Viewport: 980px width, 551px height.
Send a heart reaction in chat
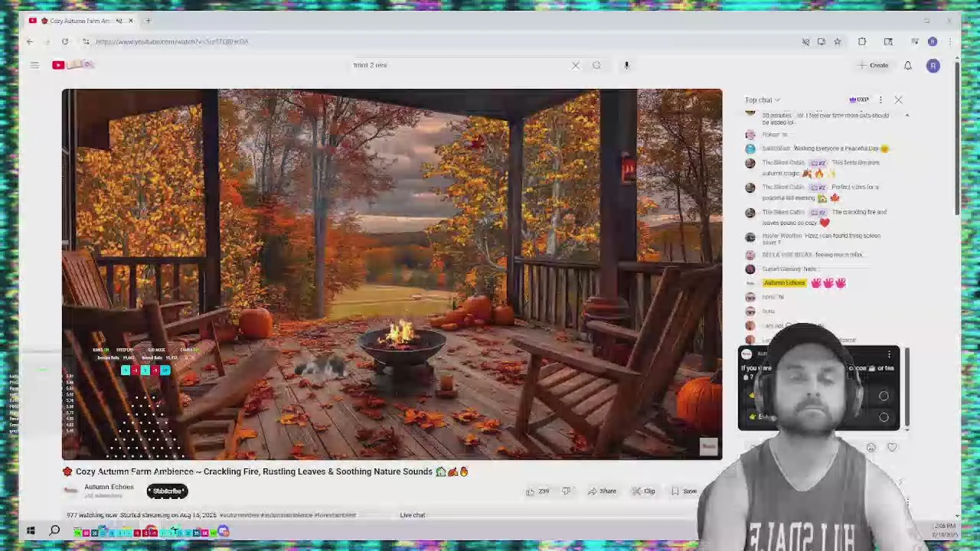[x=892, y=448]
